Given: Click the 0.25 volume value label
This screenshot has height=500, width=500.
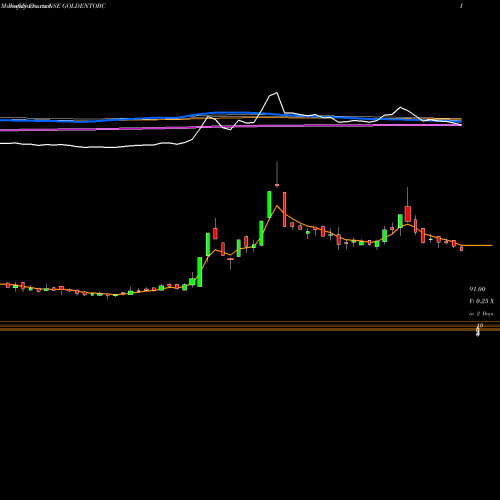Looking at the screenshot, I should 481,301.
